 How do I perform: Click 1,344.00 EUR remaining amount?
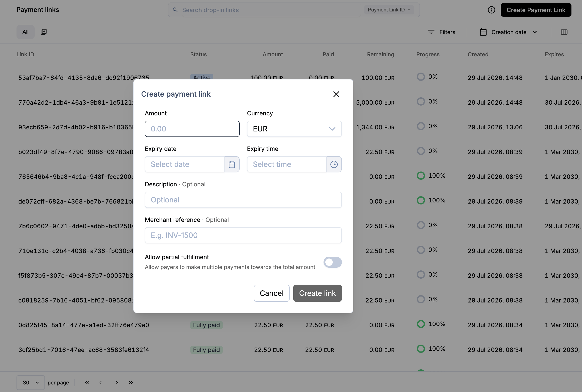click(375, 127)
